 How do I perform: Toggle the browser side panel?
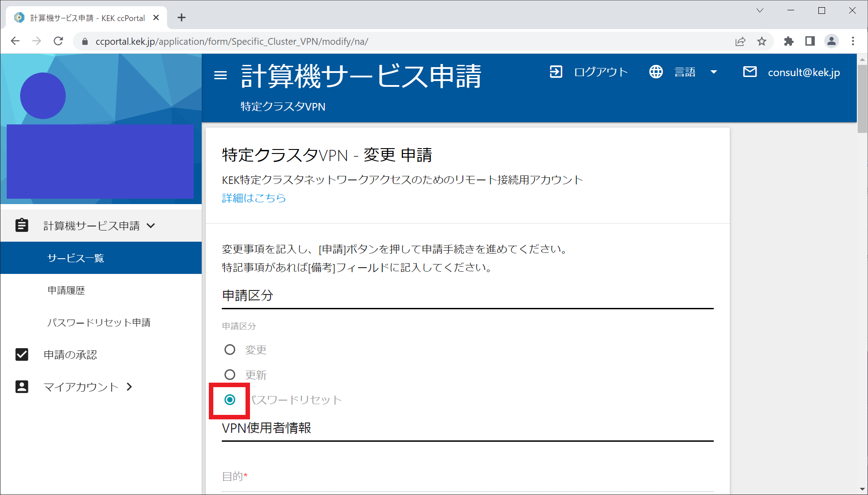pyautogui.click(x=810, y=41)
